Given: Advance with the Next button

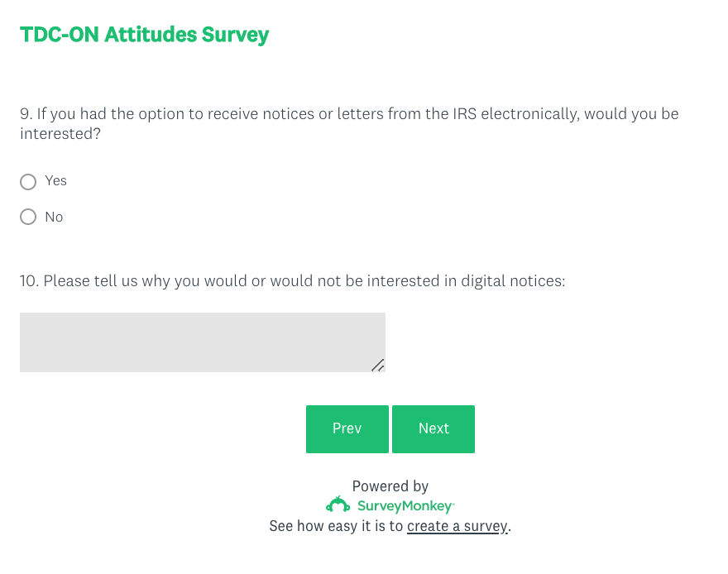Looking at the screenshot, I should pos(433,428).
